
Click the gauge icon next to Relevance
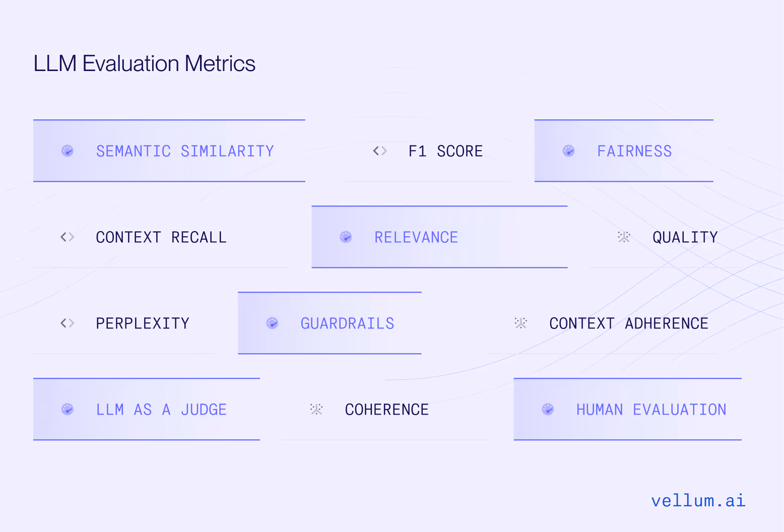346,237
